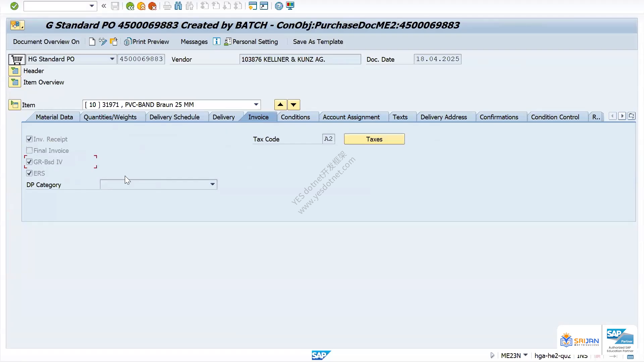Click the green Enter checkmark icon
The width and height of the screenshot is (644, 362).
tap(14, 6)
